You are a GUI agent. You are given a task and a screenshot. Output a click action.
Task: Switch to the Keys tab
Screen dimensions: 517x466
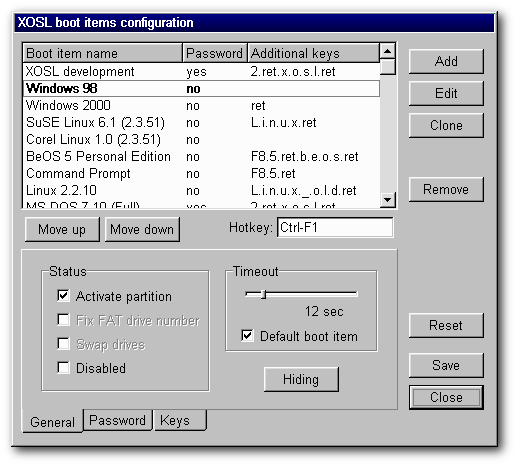click(x=180, y=420)
